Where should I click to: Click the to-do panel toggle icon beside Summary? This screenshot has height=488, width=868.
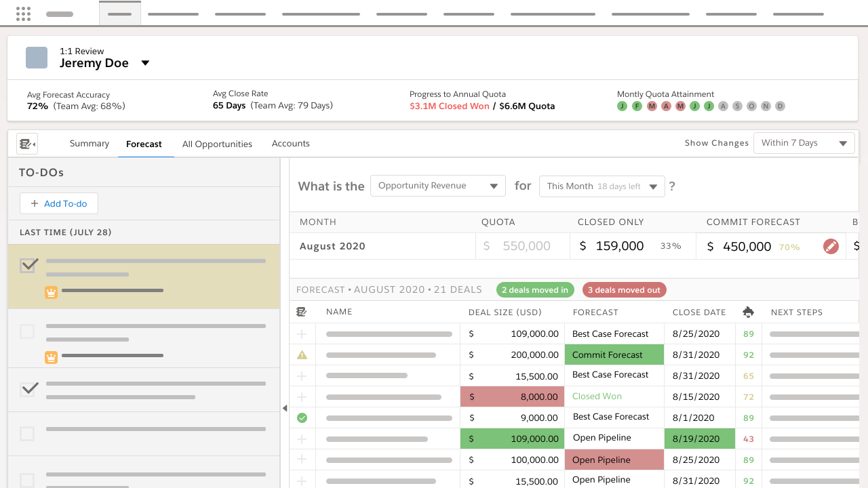(x=27, y=144)
